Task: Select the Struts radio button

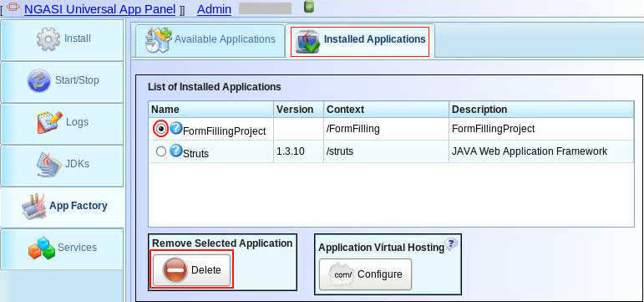Action: point(161,151)
